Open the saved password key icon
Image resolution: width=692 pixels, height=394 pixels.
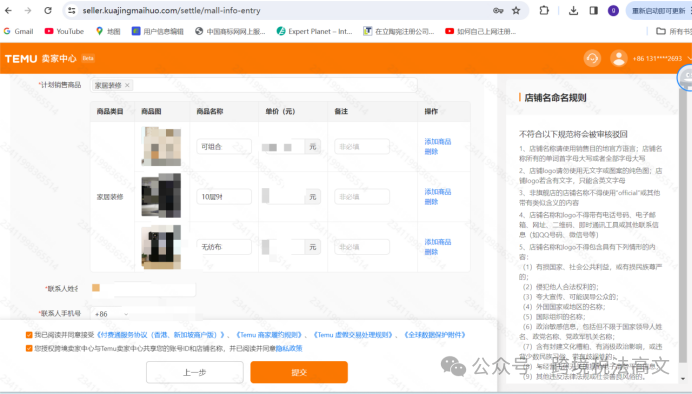coord(498,11)
